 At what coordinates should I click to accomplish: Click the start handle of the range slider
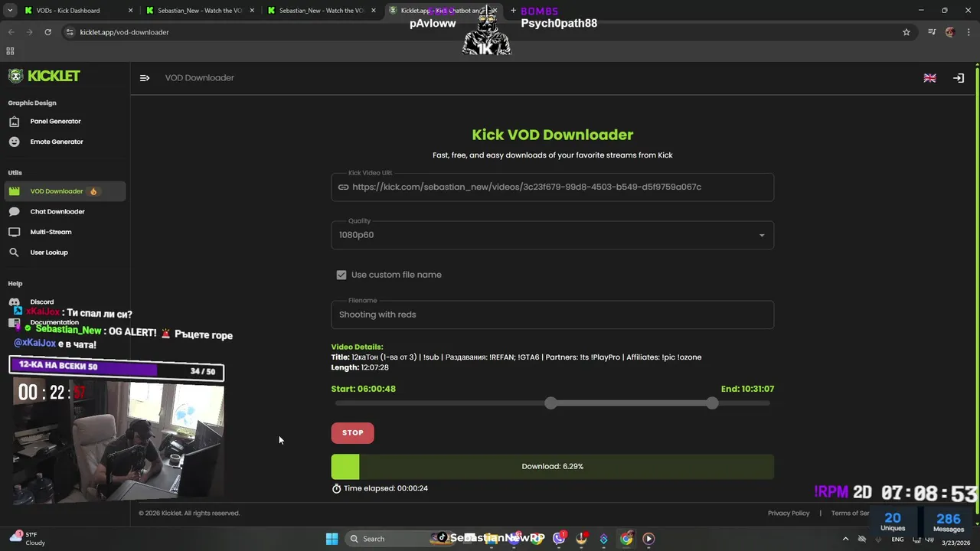(x=551, y=403)
